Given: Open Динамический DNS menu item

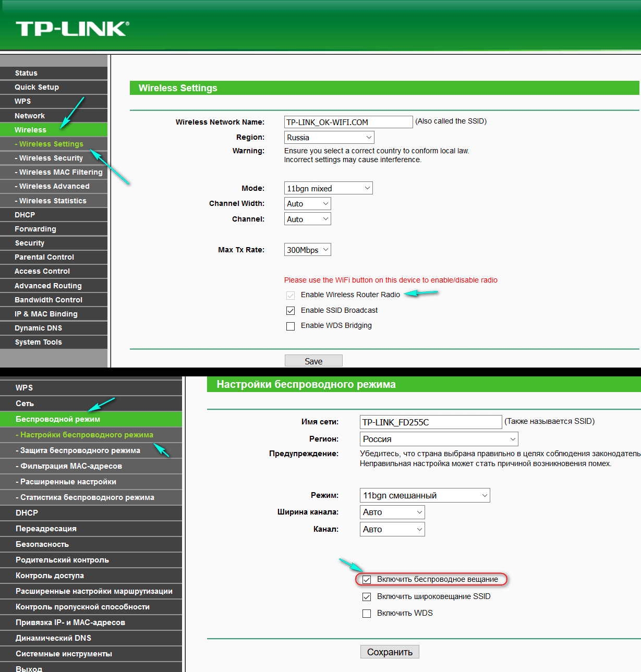Looking at the screenshot, I should tap(91, 638).
